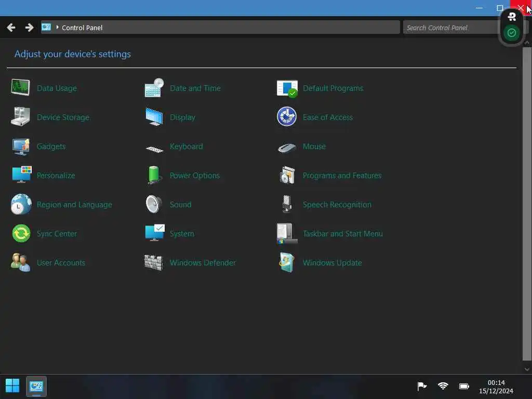The height and width of the screenshot is (399, 532).
Task: Click the battery tray icon
Action: (x=464, y=386)
